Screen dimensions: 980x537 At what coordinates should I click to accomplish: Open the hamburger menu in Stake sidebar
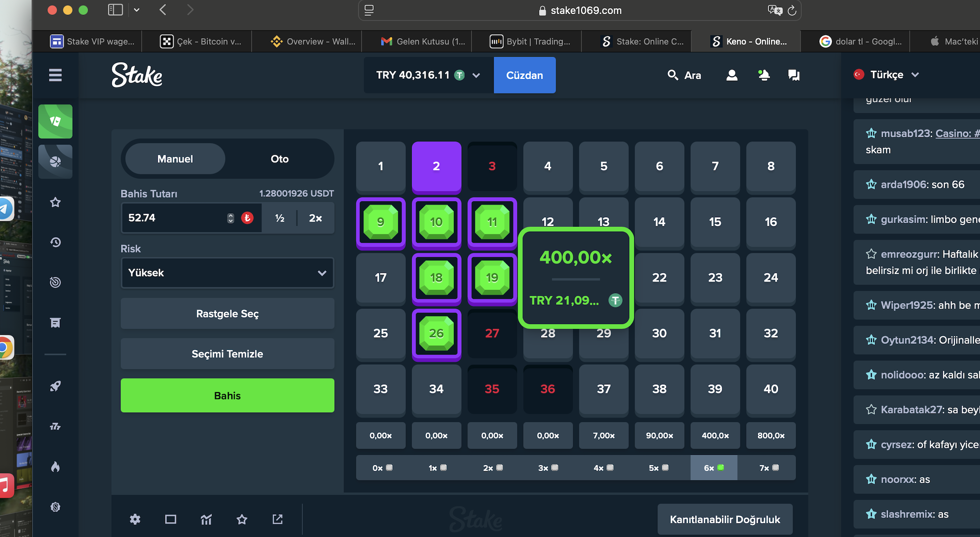coord(55,75)
